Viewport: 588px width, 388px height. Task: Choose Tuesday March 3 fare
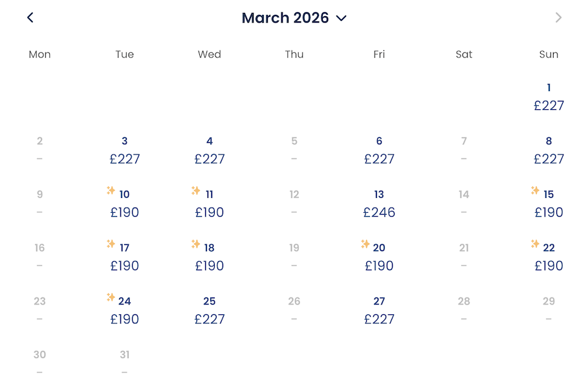pyautogui.click(x=124, y=151)
